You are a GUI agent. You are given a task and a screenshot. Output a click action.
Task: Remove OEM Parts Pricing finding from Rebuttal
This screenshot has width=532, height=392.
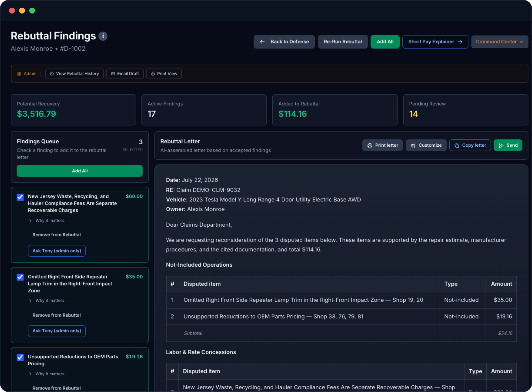57,388
